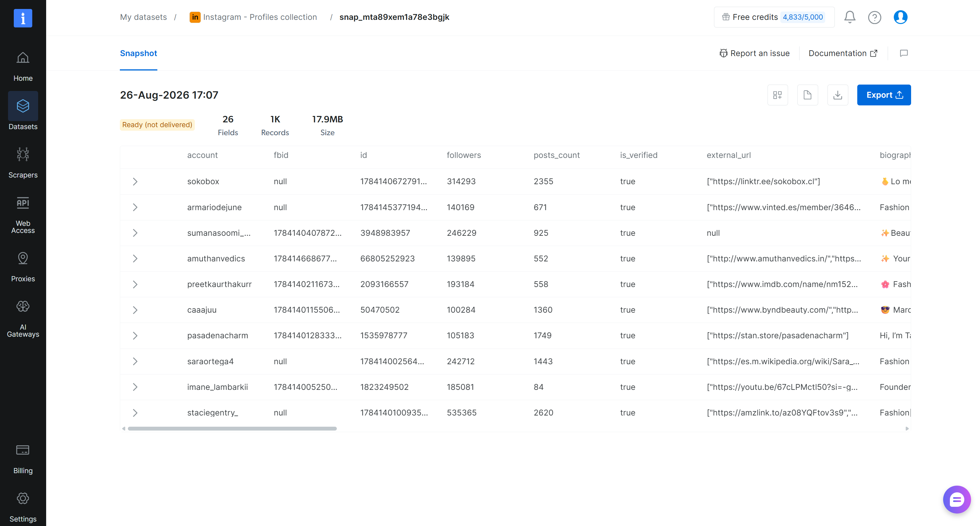Expand the saraortega4 row
980x526 pixels.
pos(135,361)
